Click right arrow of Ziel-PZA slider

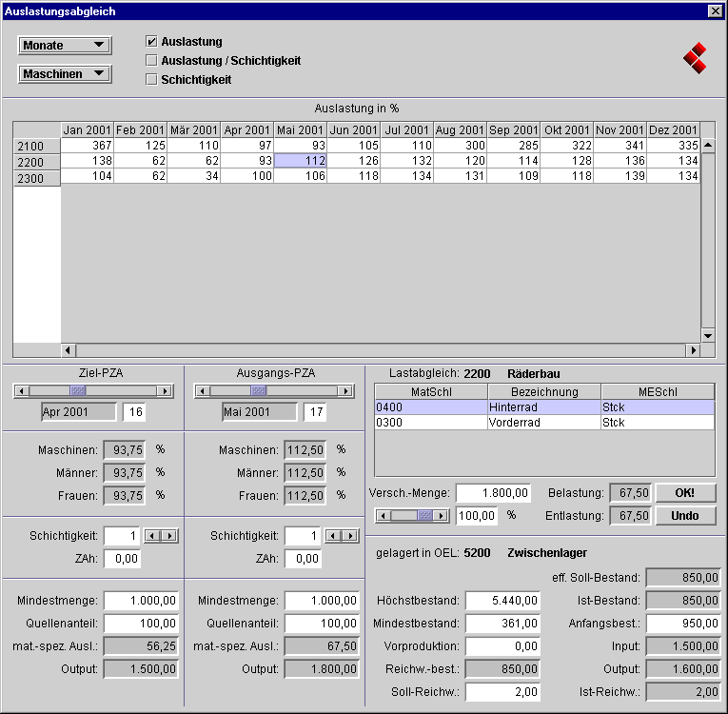pyautogui.click(x=165, y=391)
